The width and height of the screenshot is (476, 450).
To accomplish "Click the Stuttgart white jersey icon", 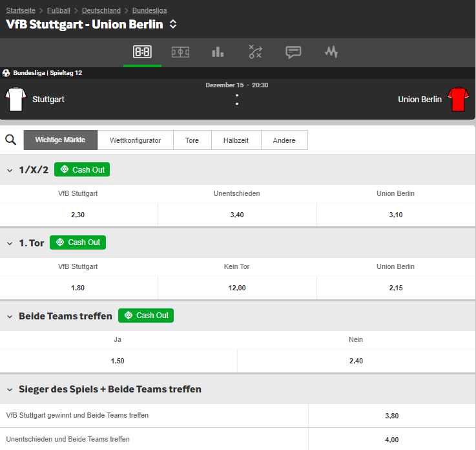I will pyautogui.click(x=16, y=99).
